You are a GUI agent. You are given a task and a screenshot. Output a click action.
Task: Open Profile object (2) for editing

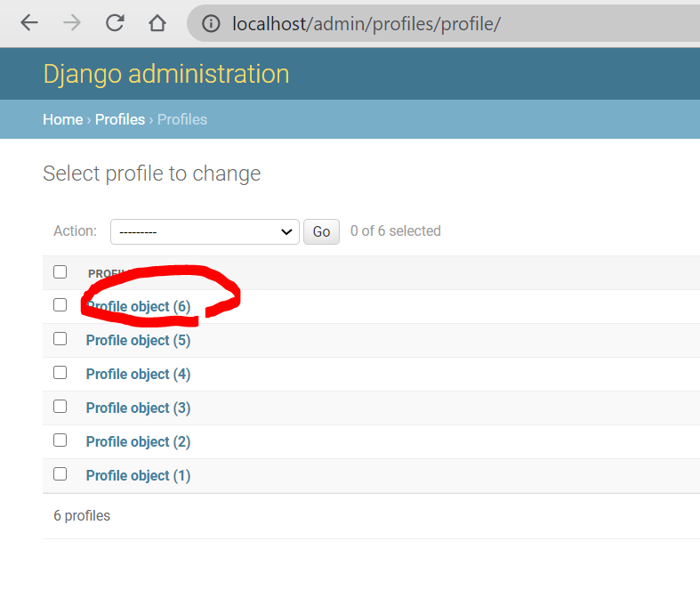point(139,441)
